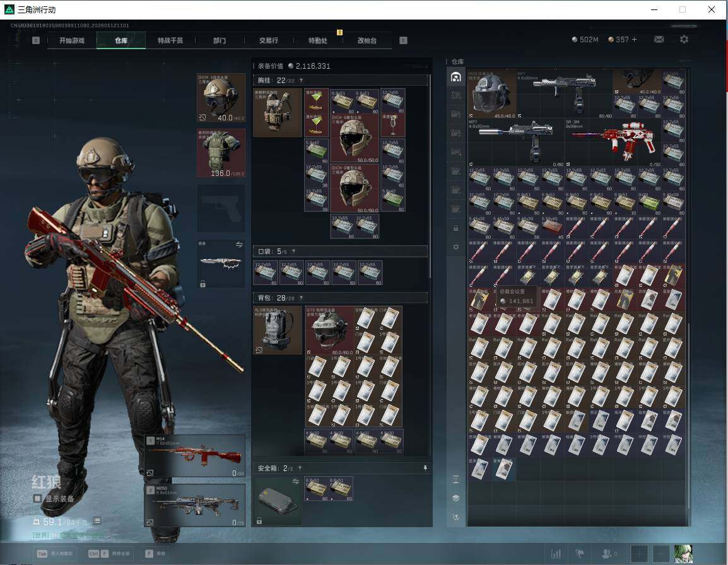The height and width of the screenshot is (565, 728).
Task: Select the 45.0/45.0 visor helmet in warehouse
Action: coord(491,94)
